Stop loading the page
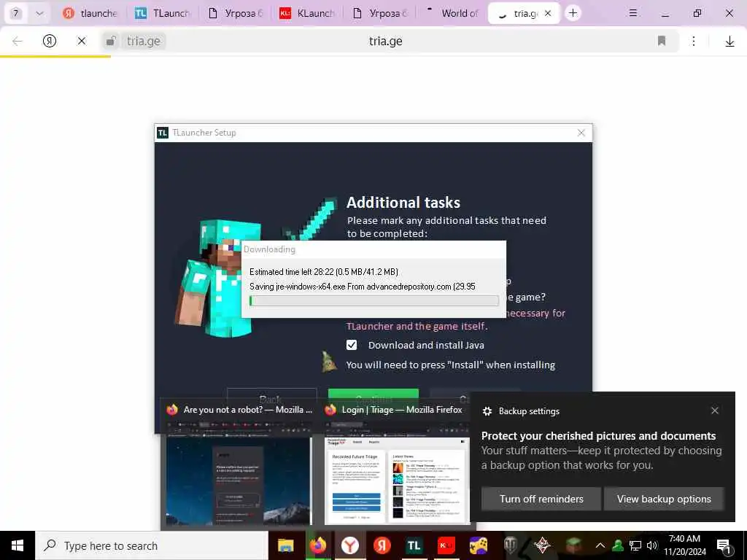 click(x=82, y=42)
